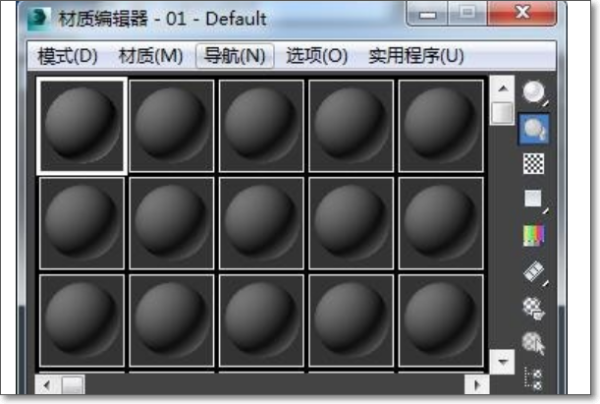The image size is (600, 404).
Task: Select third material slot in third row
Action: [x=261, y=321]
